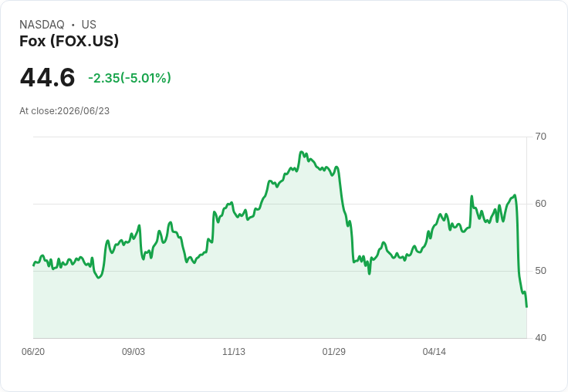Click the 09/03 x-axis date label
568x392 pixels.
[134, 352]
